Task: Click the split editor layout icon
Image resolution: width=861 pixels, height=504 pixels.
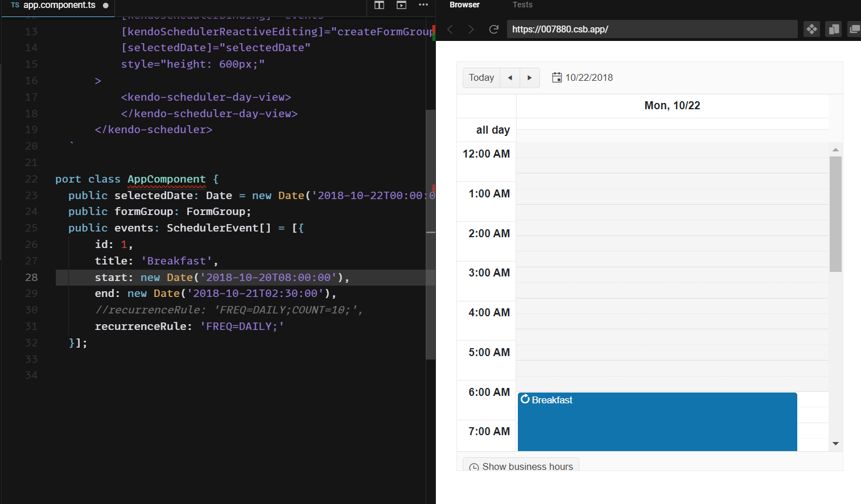Action: click(379, 5)
